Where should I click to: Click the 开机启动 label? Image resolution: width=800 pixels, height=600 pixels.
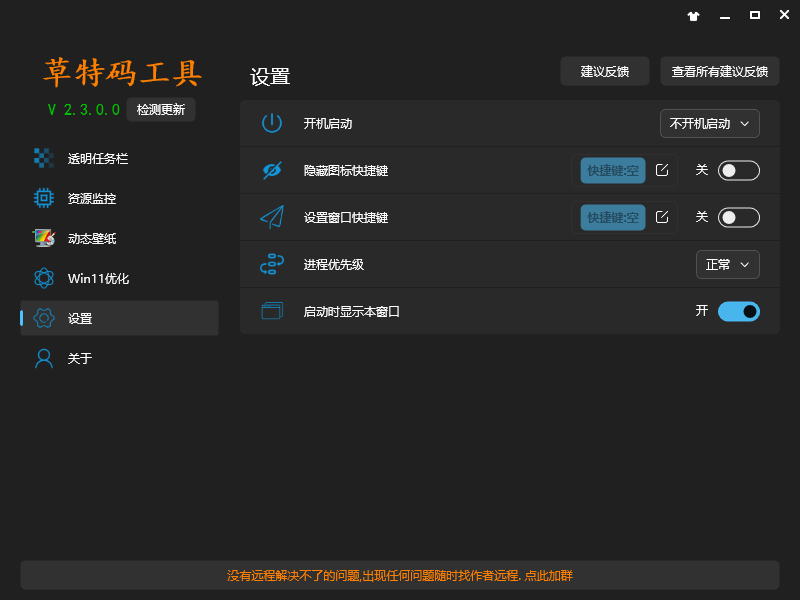pyautogui.click(x=328, y=123)
